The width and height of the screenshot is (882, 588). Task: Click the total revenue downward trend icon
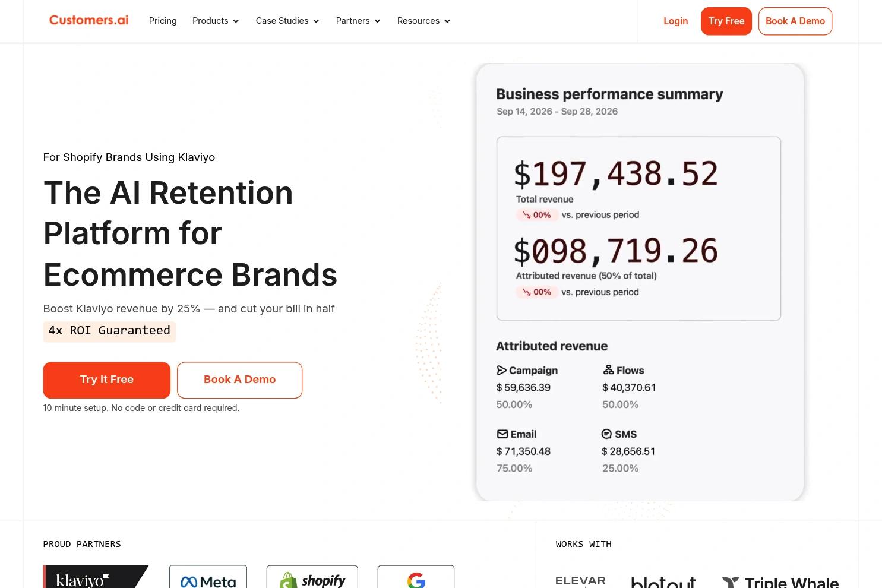click(526, 215)
